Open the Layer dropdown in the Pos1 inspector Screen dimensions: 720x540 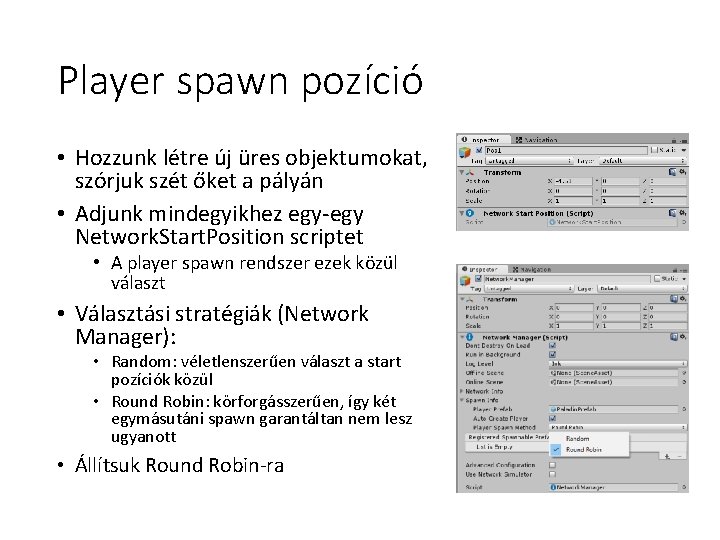(643, 161)
